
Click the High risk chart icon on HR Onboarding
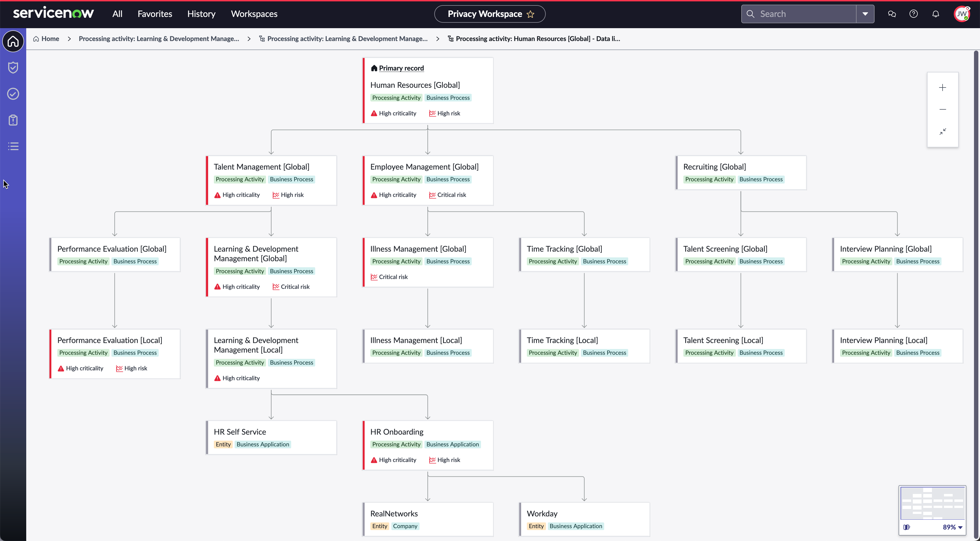tap(432, 460)
